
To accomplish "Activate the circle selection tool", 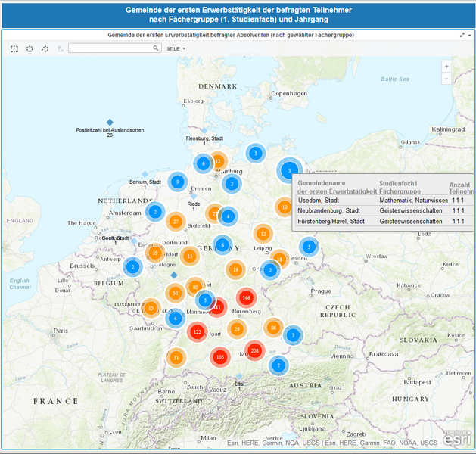I will click(x=30, y=48).
